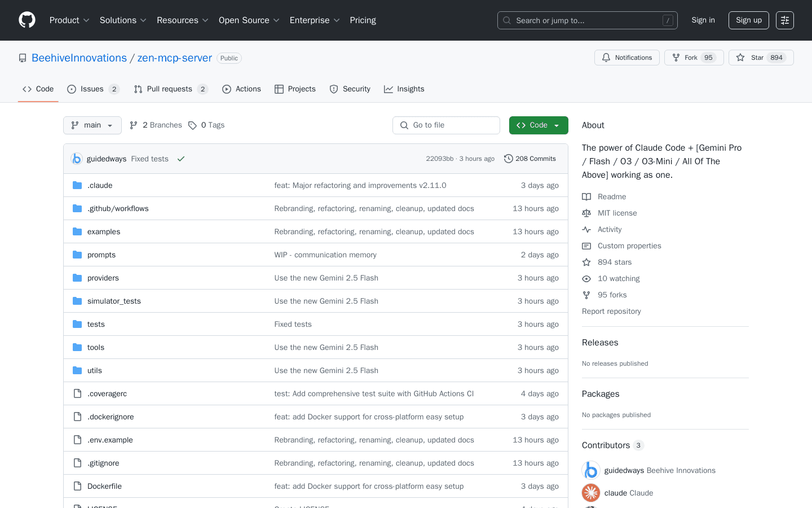Open the .gitignore file
The image size is (812, 508).
pos(103,463)
